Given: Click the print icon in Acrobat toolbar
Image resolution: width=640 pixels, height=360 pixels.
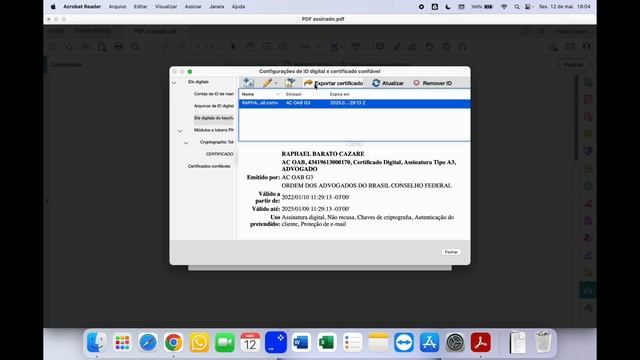Looking at the screenshot, I should [x=119, y=47].
